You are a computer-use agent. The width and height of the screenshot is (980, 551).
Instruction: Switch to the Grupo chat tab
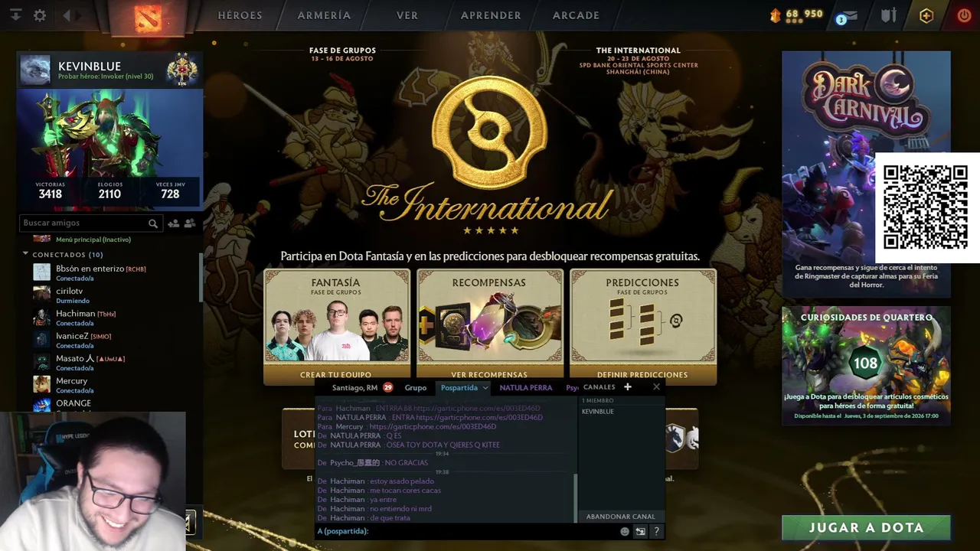pos(416,388)
